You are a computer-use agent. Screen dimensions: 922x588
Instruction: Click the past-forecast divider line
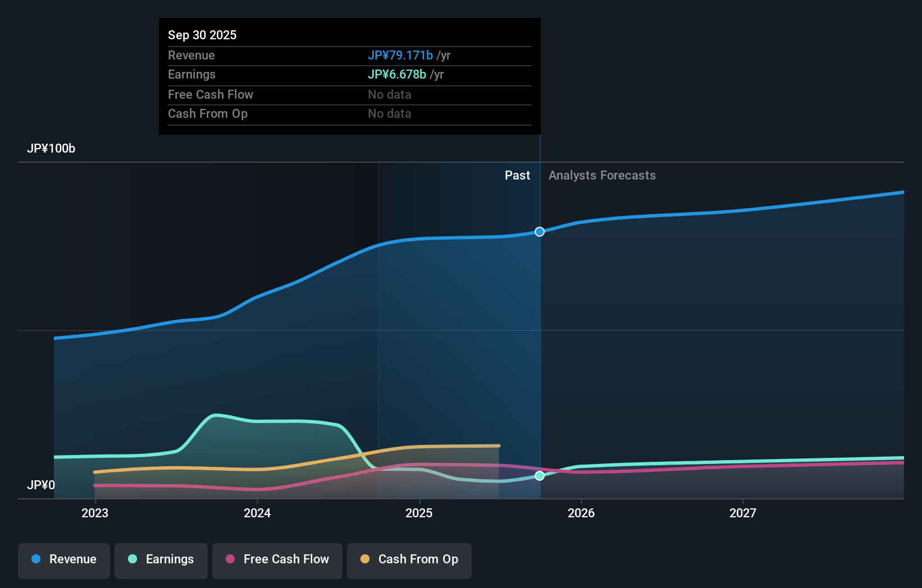click(540, 337)
